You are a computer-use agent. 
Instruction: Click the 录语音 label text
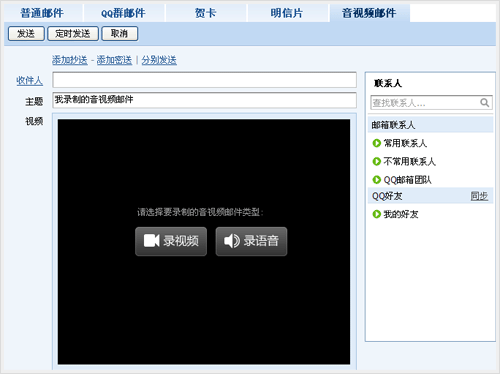tap(261, 241)
